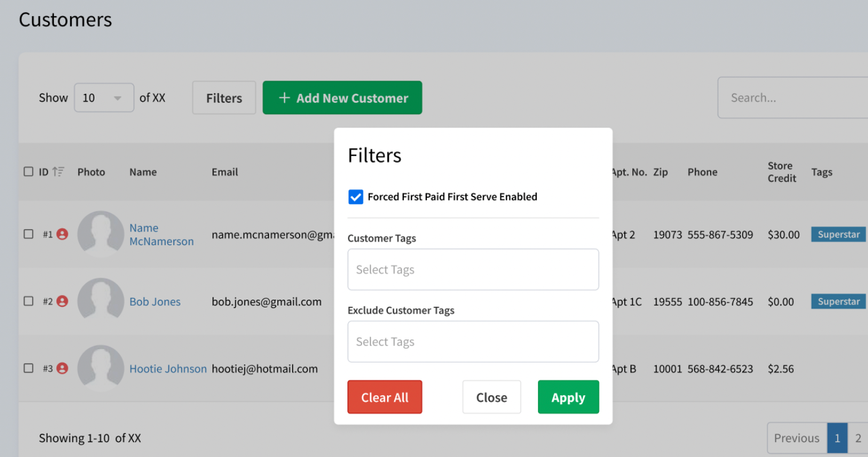Click store credit value $0.00
Viewport: 868px width, 457px height.
[781, 302]
